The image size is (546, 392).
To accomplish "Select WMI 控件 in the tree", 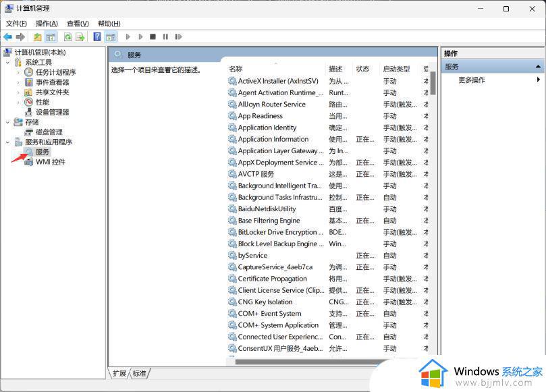I will (x=51, y=162).
